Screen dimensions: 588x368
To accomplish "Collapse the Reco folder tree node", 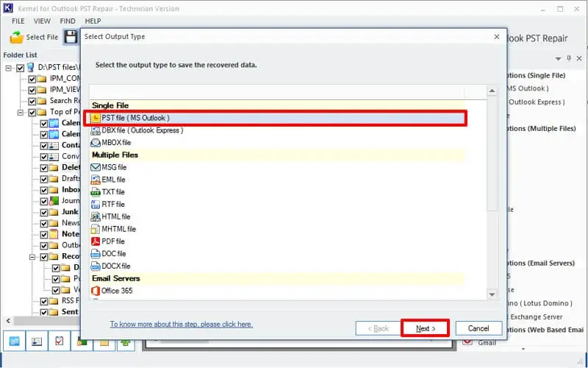I will (32, 257).
